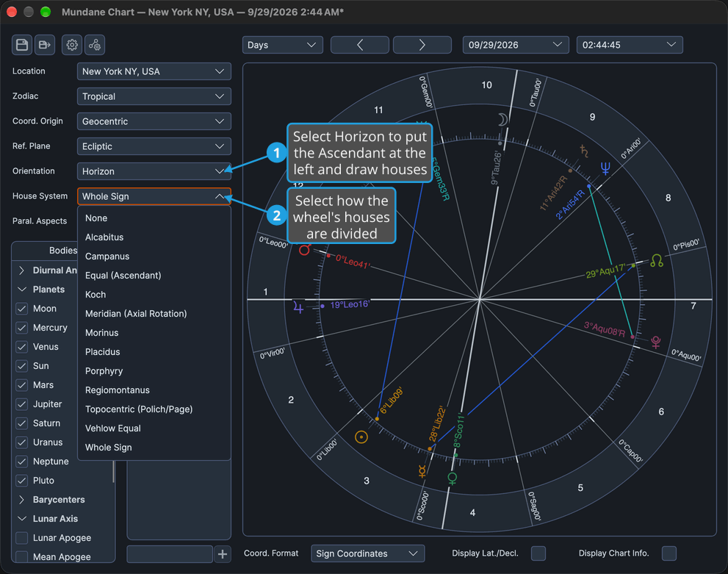This screenshot has height=574, width=728.
Task: Open the Location dropdown
Action: tap(154, 71)
